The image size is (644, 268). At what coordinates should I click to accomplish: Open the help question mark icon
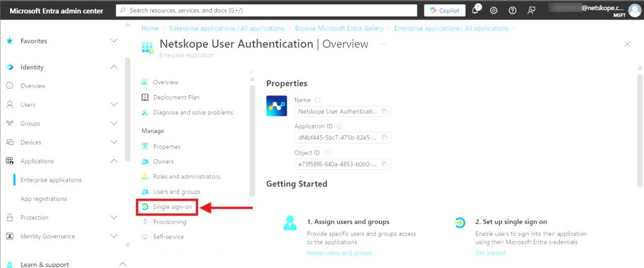(512, 11)
